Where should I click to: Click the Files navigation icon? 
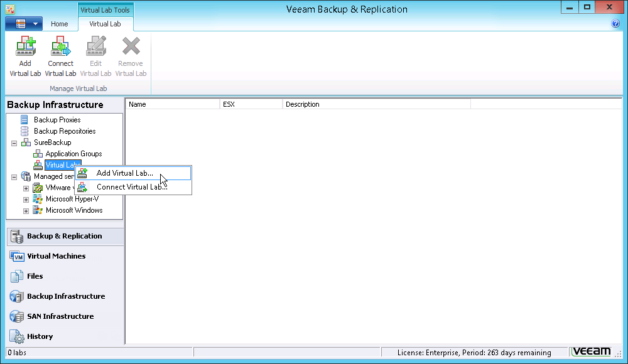coord(17,276)
